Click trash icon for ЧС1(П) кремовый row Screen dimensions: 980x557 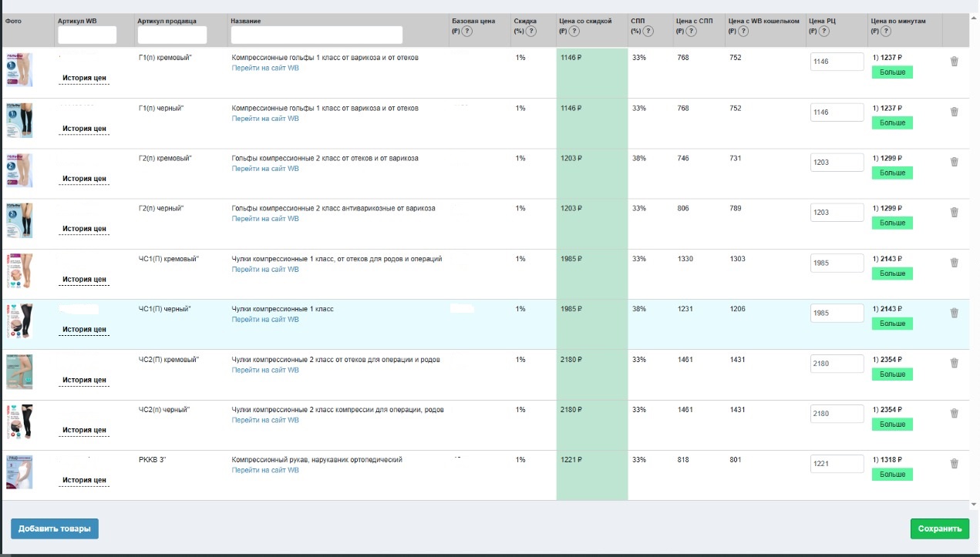[954, 263]
